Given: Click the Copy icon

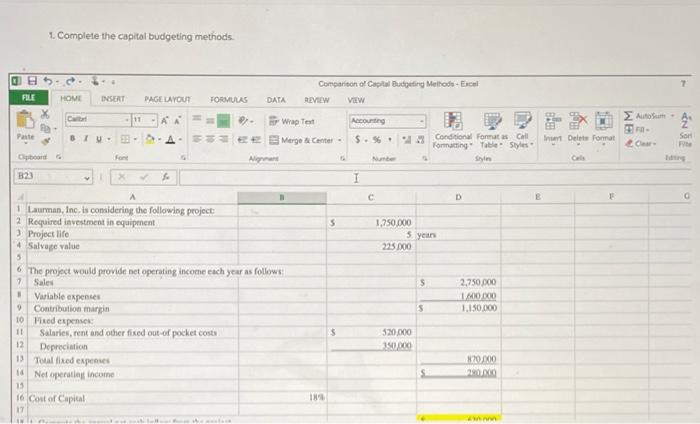Looking at the screenshot, I should pyautogui.click(x=45, y=128).
